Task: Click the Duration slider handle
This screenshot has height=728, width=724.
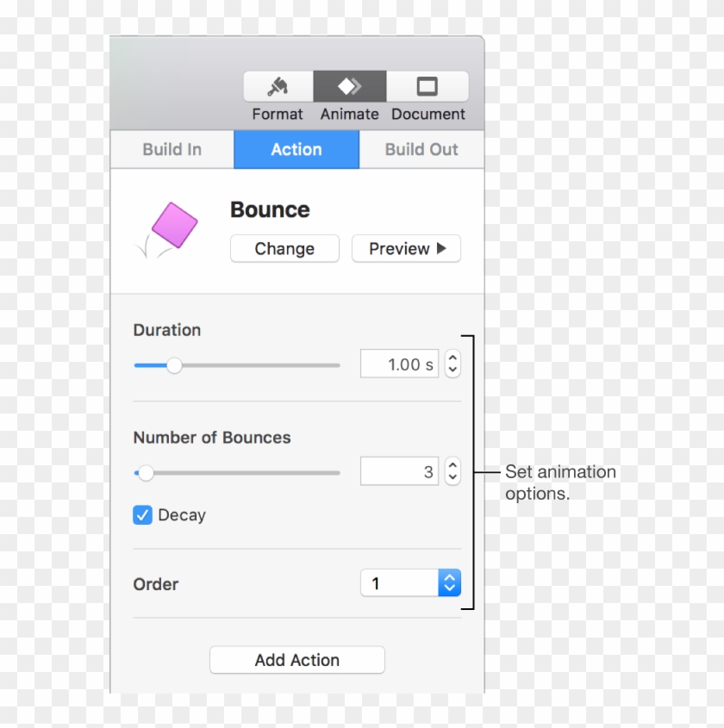Action: (x=175, y=365)
